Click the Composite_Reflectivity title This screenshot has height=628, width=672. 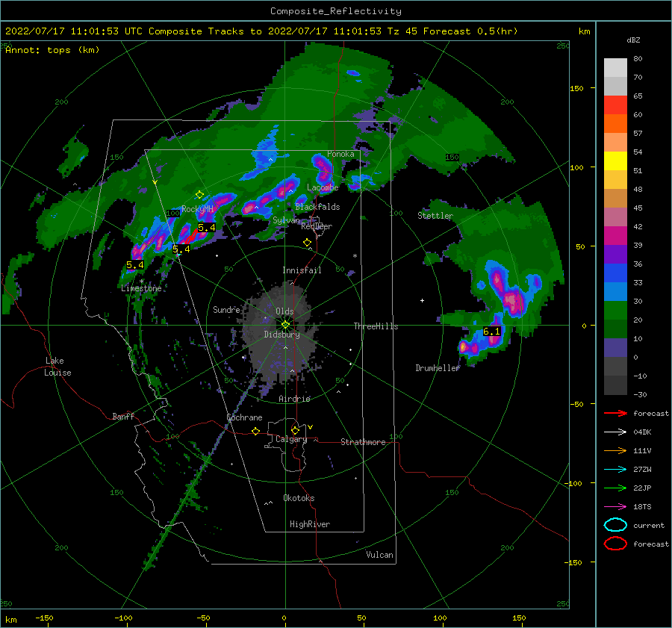coord(336,11)
